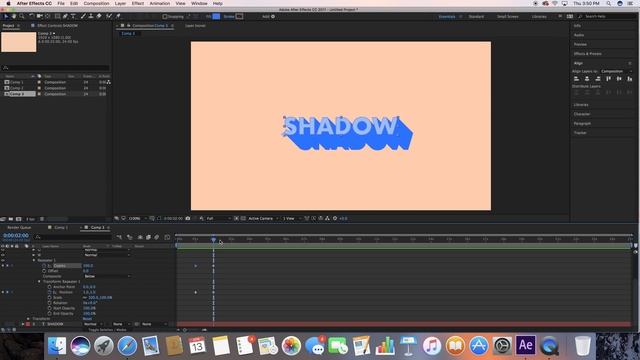Align layers to vertical center
Viewport: 640px width, 360px height.
pyautogui.click(x=619, y=79)
